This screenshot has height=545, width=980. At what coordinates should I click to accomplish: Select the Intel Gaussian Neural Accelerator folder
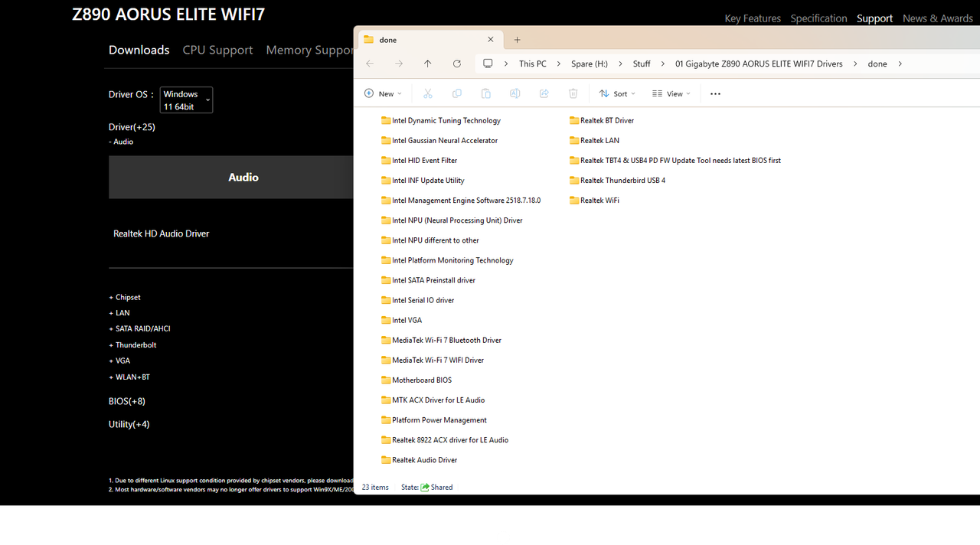[439, 140]
